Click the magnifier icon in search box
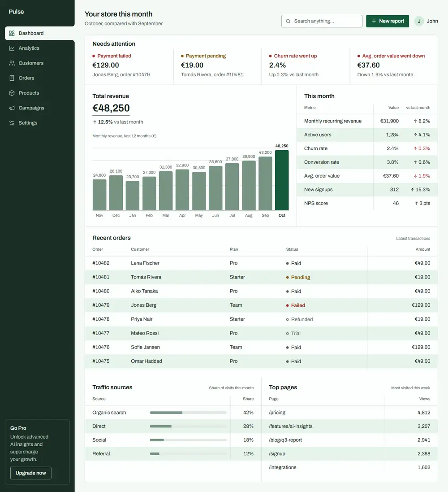Image resolution: width=448 pixels, height=492 pixels. pos(288,21)
